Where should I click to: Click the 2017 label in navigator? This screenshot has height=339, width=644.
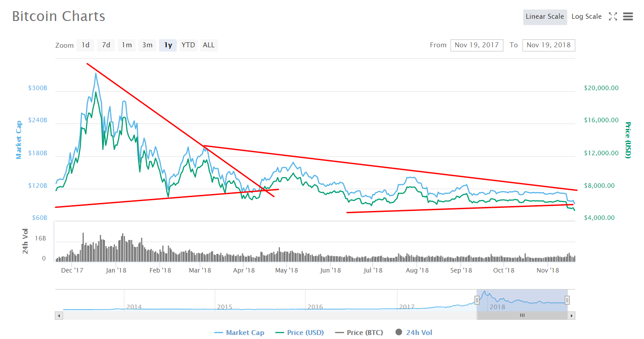[x=407, y=307]
